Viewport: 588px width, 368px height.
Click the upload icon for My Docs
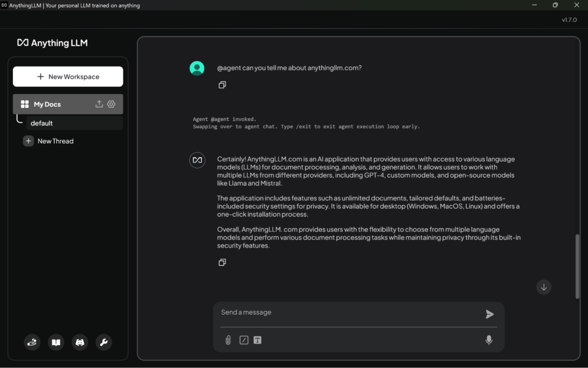[x=99, y=104]
